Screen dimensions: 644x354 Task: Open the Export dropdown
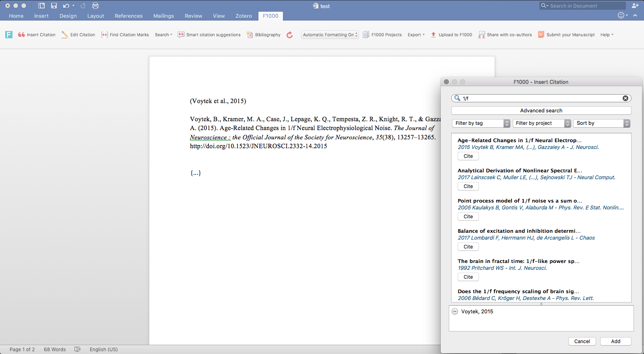[x=416, y=35]
